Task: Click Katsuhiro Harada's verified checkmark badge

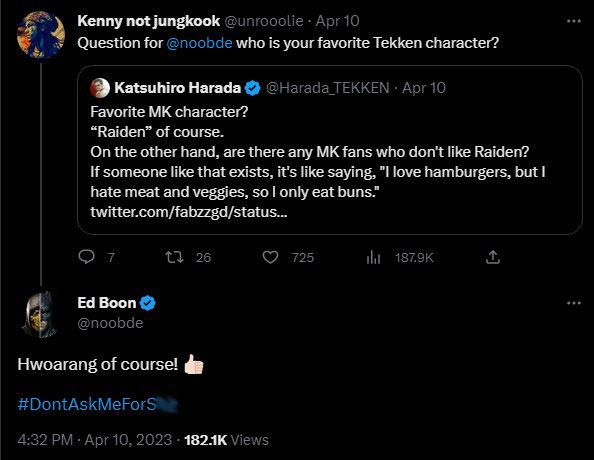Action: [252, 88]
